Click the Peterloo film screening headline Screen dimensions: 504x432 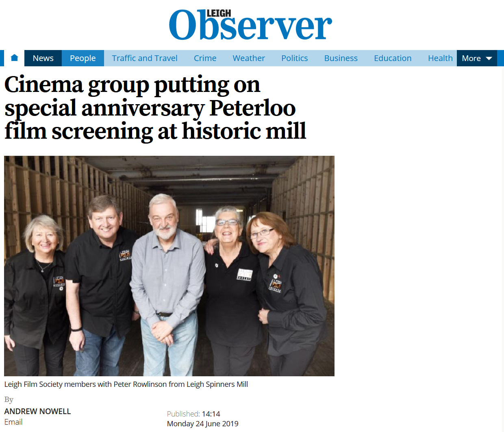coord(155,108)
